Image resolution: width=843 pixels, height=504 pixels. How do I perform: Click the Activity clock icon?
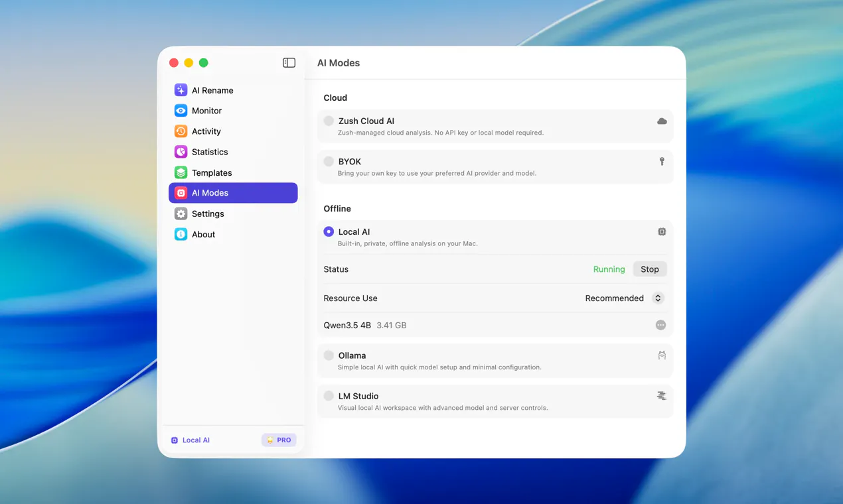point(181,131)
